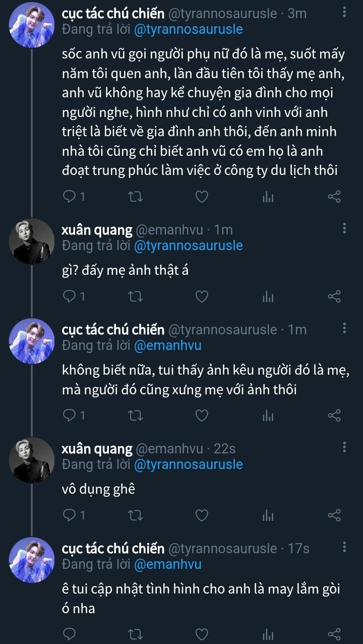Retweet the last "ê tui cập nhật" tweet

136,633
